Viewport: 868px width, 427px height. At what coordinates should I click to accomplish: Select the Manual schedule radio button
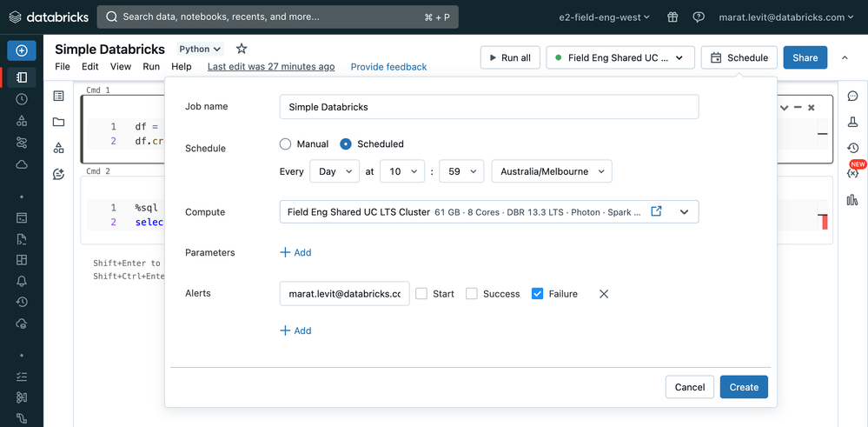tap(286, 144)
